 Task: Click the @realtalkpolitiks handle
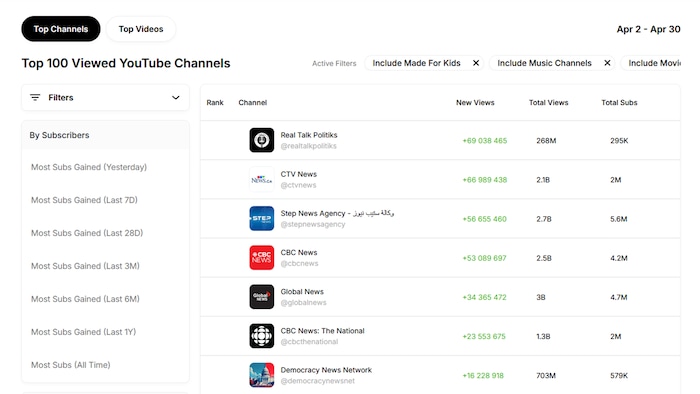tap(308, 146)
